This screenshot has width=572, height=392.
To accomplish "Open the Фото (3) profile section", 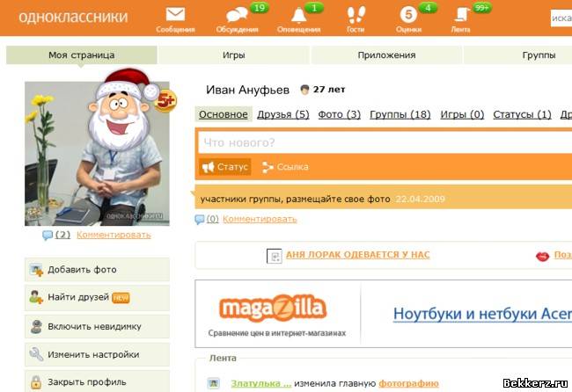I will (x=340, y=114).
